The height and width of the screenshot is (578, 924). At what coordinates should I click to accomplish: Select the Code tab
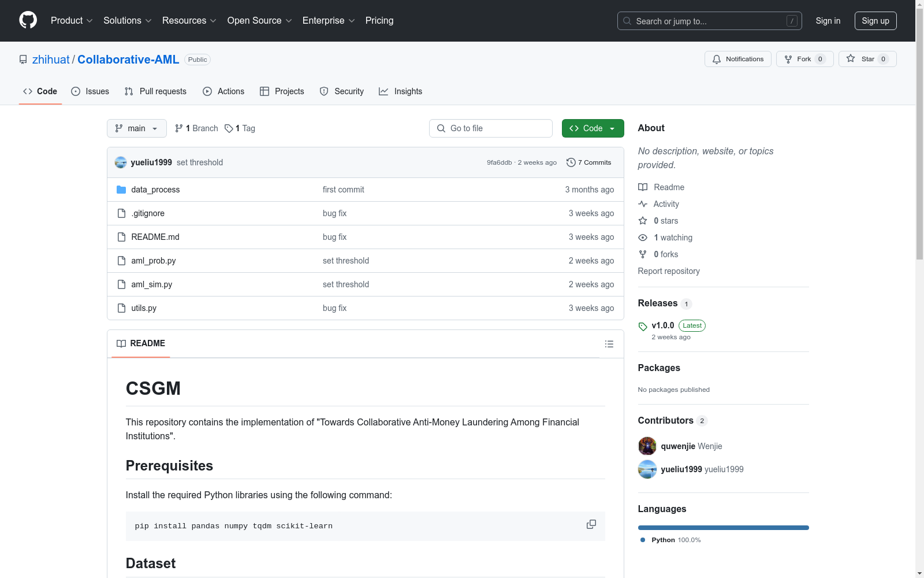tap(40, 91)
